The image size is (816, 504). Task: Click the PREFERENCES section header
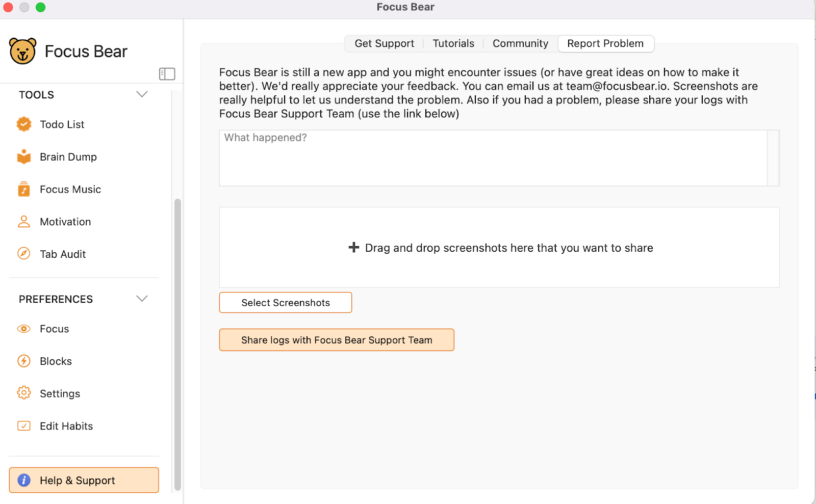point(56,299)
